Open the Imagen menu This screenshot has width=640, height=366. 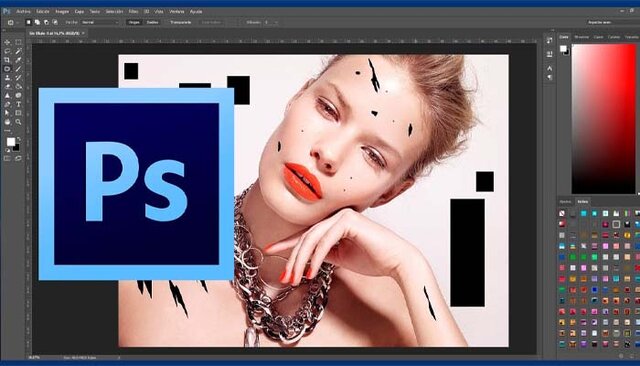[62, 11]
